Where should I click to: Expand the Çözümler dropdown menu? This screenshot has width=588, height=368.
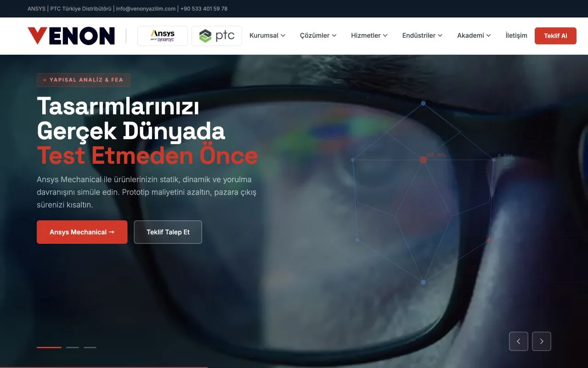(318, 35)
